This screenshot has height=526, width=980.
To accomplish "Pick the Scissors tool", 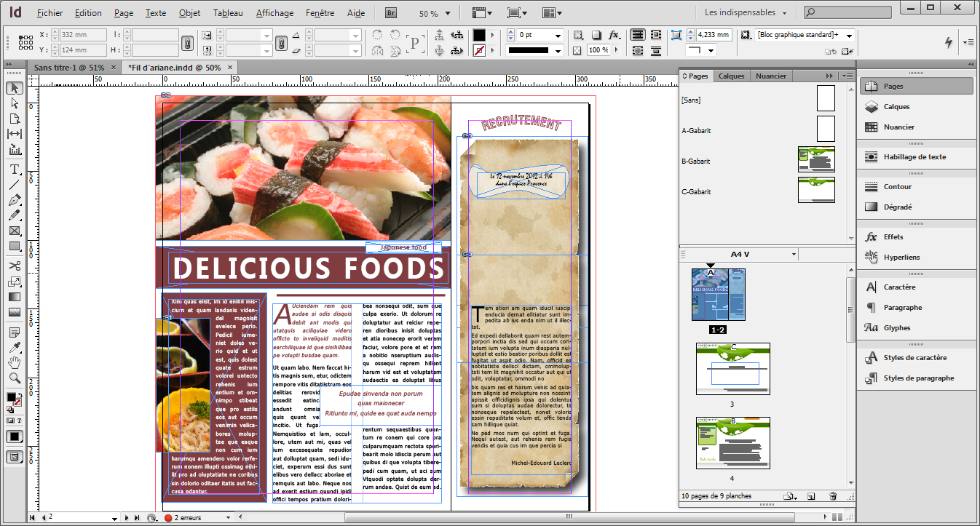I will pos(15,266).
